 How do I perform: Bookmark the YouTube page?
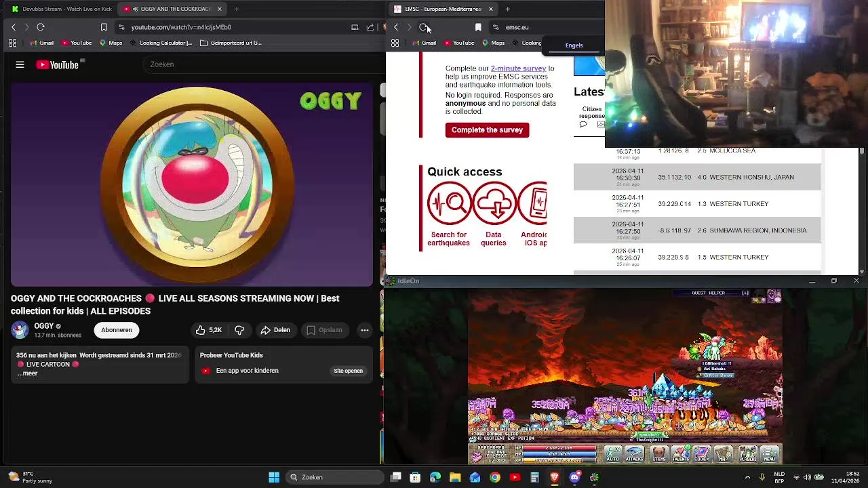point(104,27)
